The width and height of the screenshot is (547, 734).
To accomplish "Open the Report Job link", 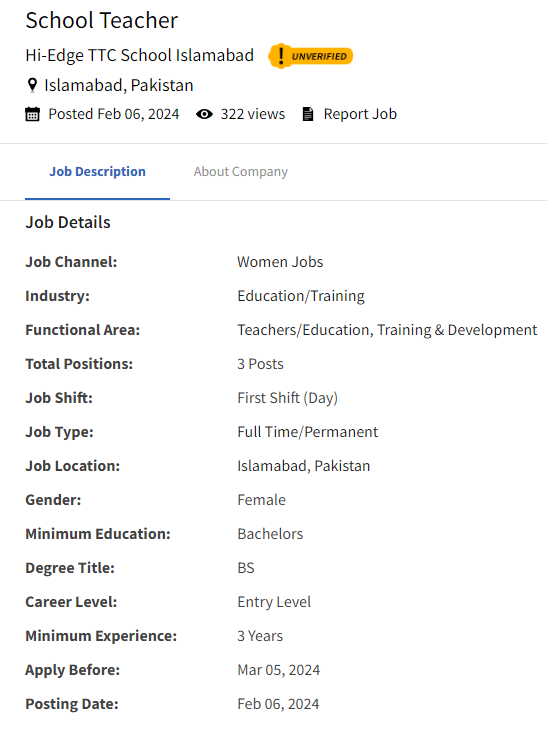I will 360,114.
